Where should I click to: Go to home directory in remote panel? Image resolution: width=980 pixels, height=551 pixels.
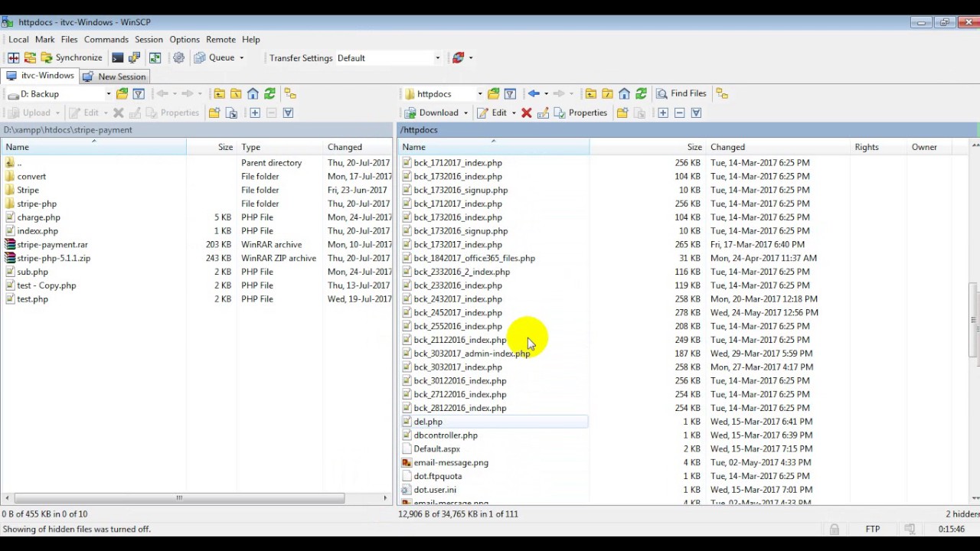(624, 93)
